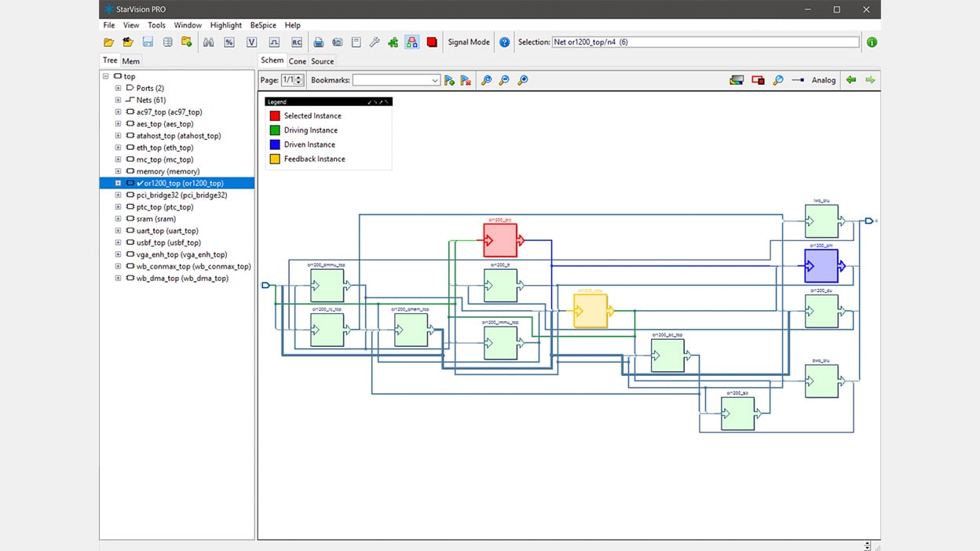The image size is (980, 551).
Task: Click the camera snapshot toolbar icon
Action: [337, 42]
